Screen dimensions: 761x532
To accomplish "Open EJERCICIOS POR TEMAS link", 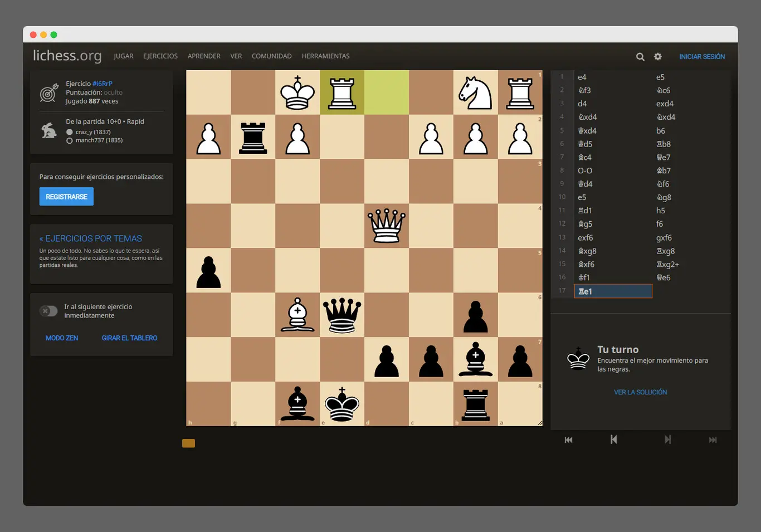I will (x=91, y=238).
